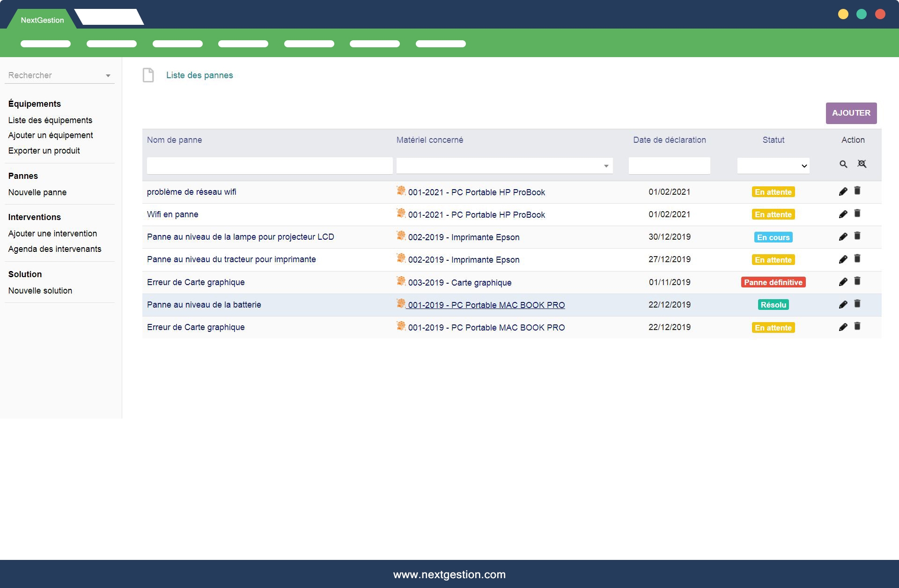Open Liste des équipements in sidebar
The width and height of the screenshot is (899, 588).
(x=50, y=120)
